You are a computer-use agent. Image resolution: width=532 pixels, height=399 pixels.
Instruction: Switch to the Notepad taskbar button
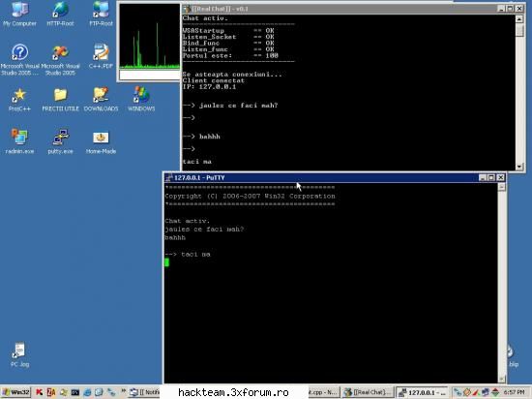pos(144,392)
